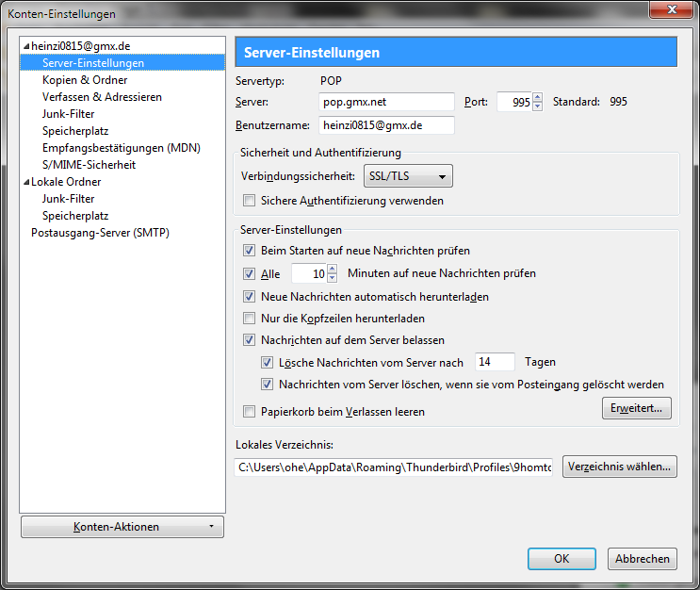Open the Erweitert... dialog
This screenshot has width=700, height=590.
637,408
